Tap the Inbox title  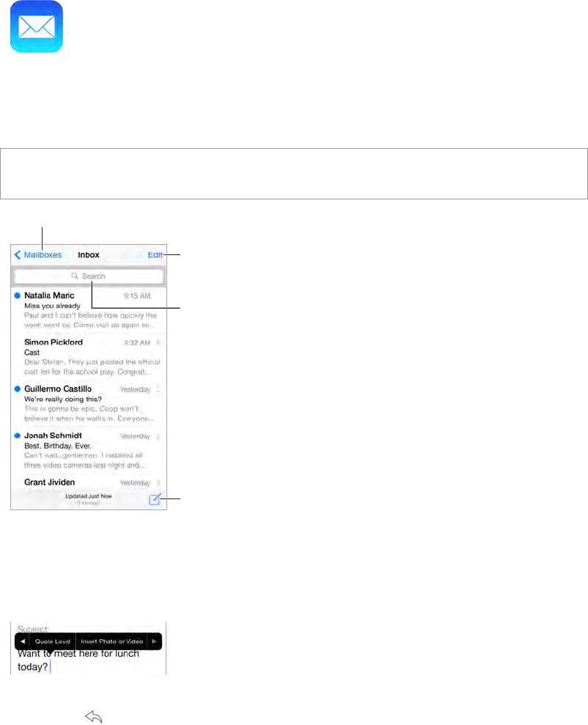pyautogui.click(x=88, y=255)
